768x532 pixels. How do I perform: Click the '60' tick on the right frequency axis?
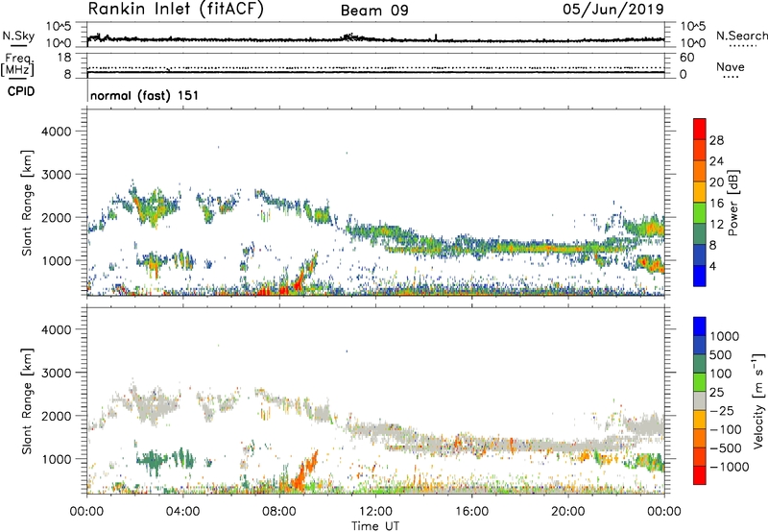[686, 58]
